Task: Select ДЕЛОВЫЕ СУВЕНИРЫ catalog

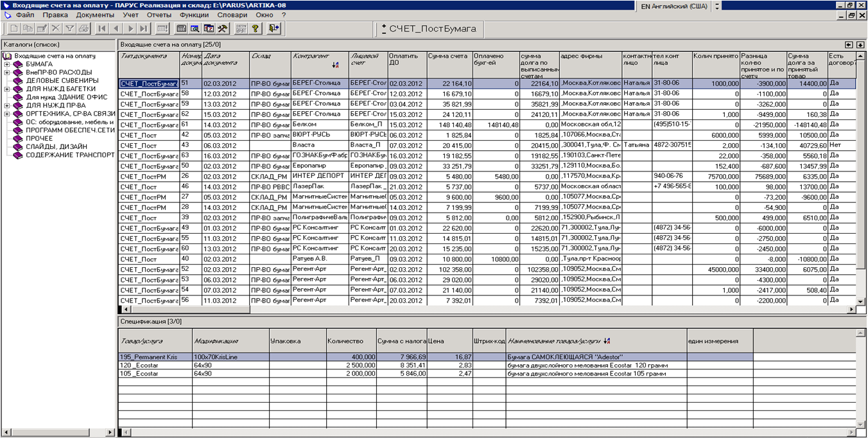Action: click(x=62, y=80)
